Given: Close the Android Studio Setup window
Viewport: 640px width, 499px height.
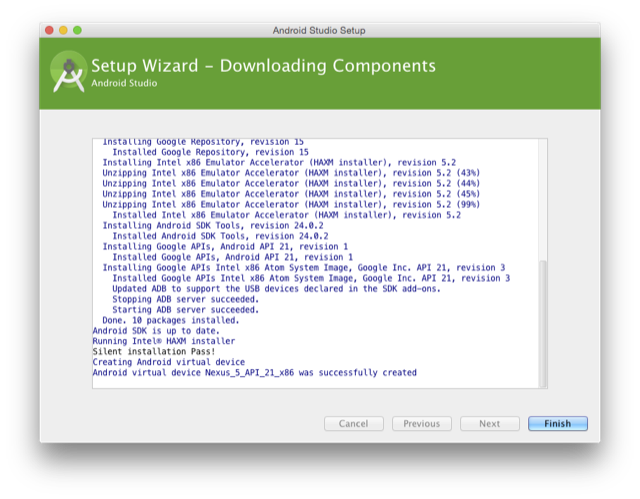Looking at the screenshot, I should click(x=49, y=30).
